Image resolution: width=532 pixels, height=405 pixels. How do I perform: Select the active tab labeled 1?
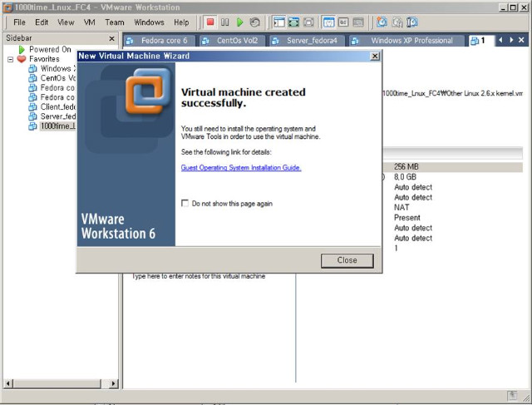(481, 41)
